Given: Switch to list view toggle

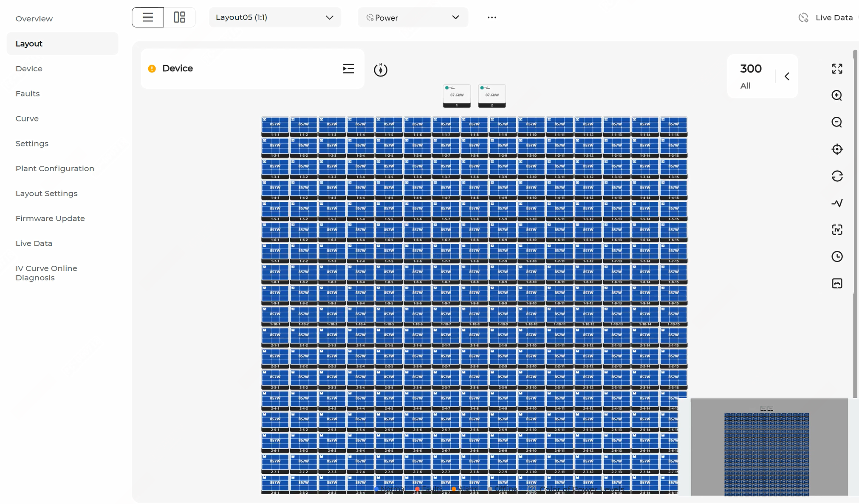Looking at the screenshot, I should [148, 17].
